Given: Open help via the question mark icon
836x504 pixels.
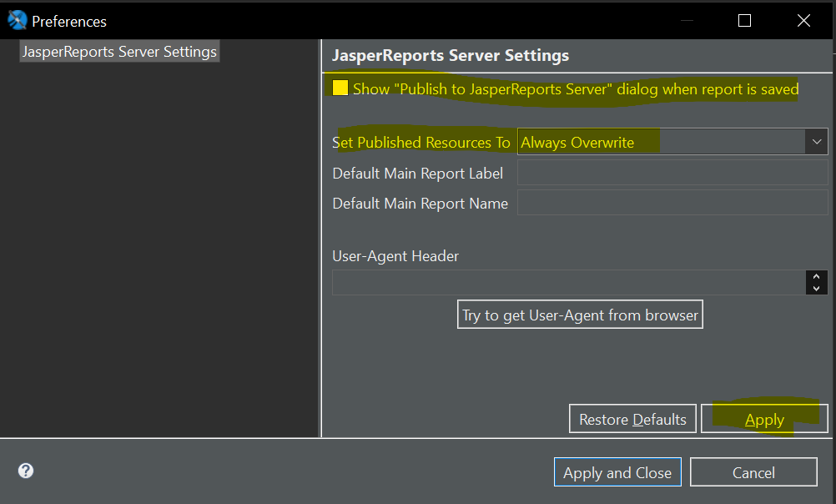Looking at the screenshot, I should click(26, 471).
